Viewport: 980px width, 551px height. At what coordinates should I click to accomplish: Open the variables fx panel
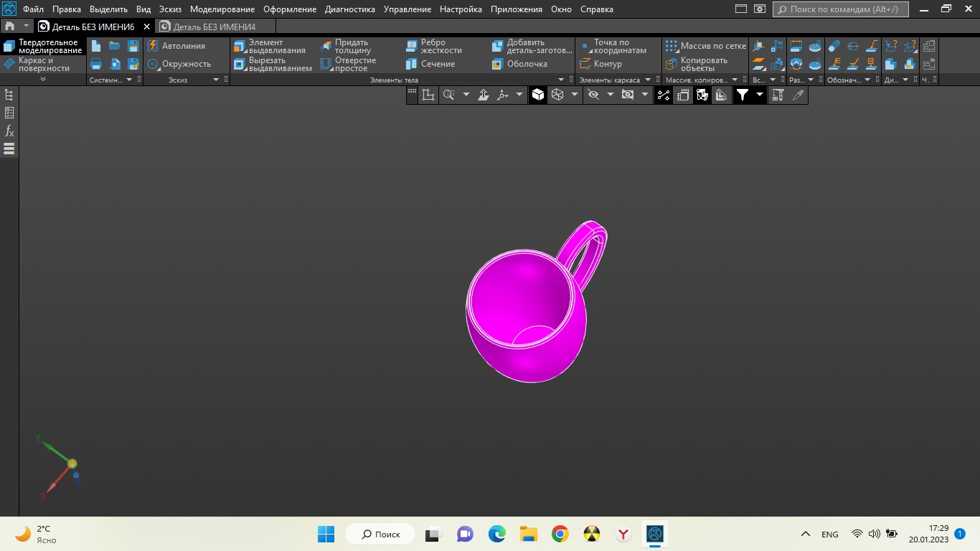9,131
